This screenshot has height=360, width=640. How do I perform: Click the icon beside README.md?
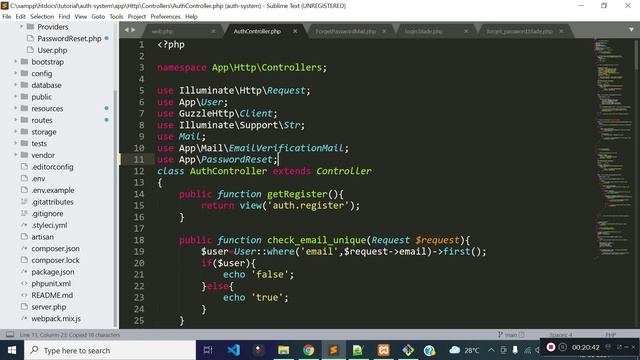pos(24,295)
